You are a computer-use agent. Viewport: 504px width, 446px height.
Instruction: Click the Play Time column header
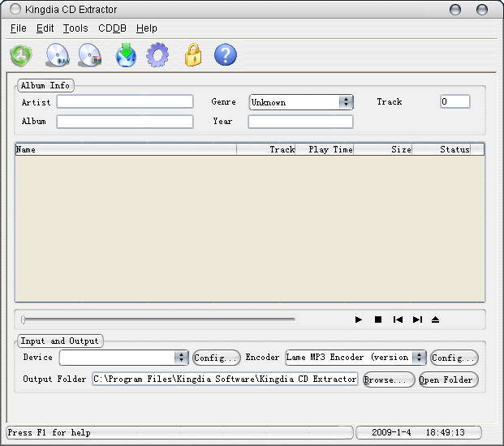click(325, 150)
